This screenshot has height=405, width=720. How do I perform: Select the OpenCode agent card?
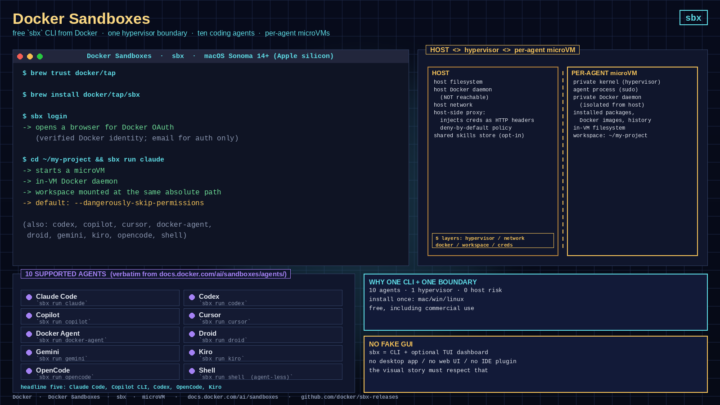100,371
